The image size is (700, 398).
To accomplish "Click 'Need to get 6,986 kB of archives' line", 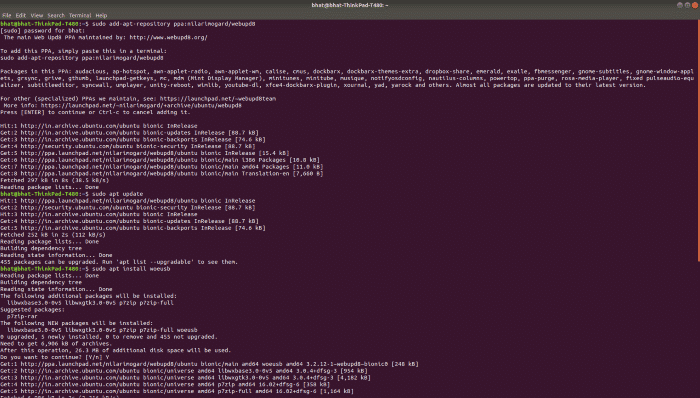I will (56, 344).
